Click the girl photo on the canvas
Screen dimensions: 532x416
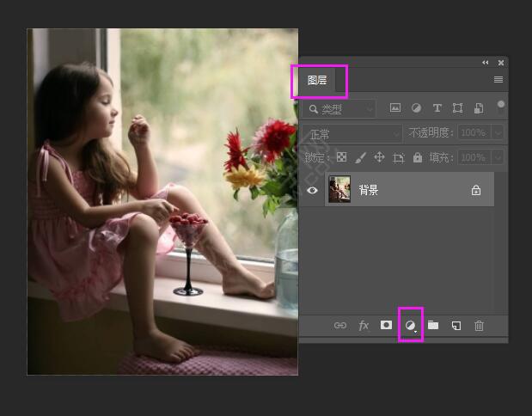click(162, 202)
